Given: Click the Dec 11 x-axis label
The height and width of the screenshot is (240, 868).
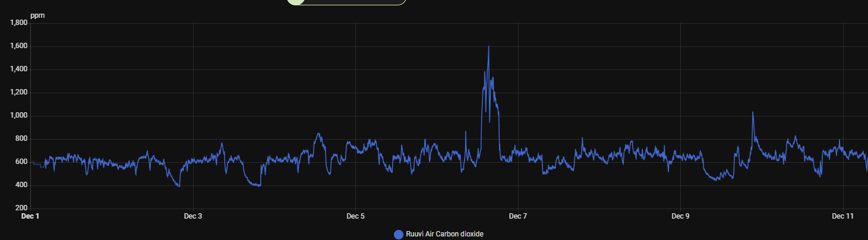Looking at the screenshot, I should 842,216.
